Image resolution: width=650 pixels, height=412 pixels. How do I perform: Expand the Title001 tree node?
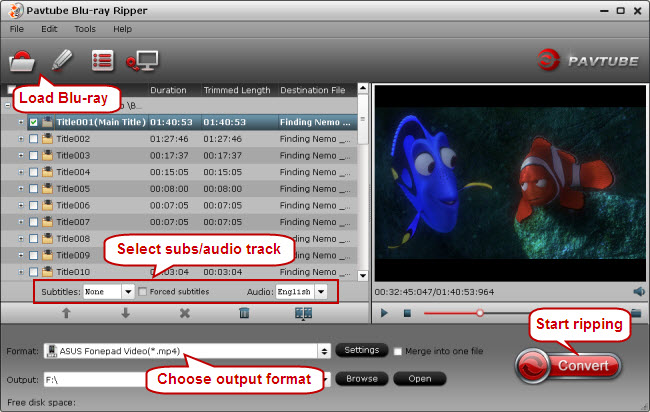(x=21, y=122)
